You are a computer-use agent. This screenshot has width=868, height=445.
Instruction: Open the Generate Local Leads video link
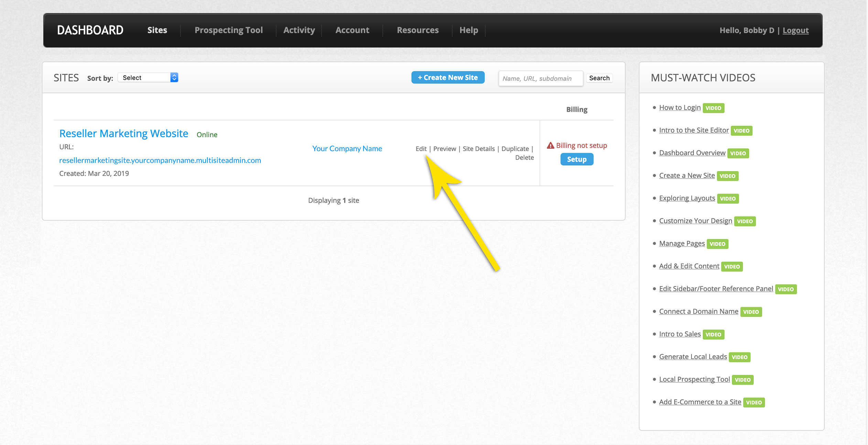(693, 357)
